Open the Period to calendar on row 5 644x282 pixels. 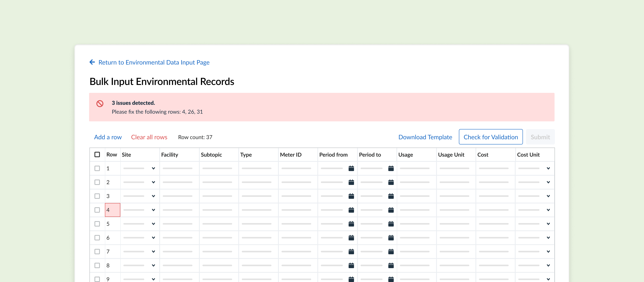(391, 224)
